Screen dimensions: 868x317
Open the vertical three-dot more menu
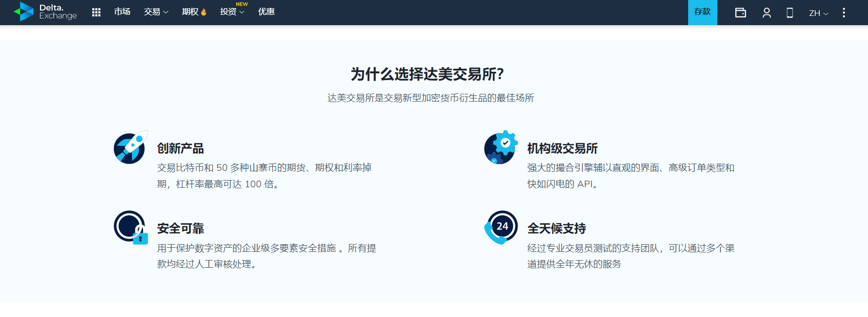click(844, 13)
